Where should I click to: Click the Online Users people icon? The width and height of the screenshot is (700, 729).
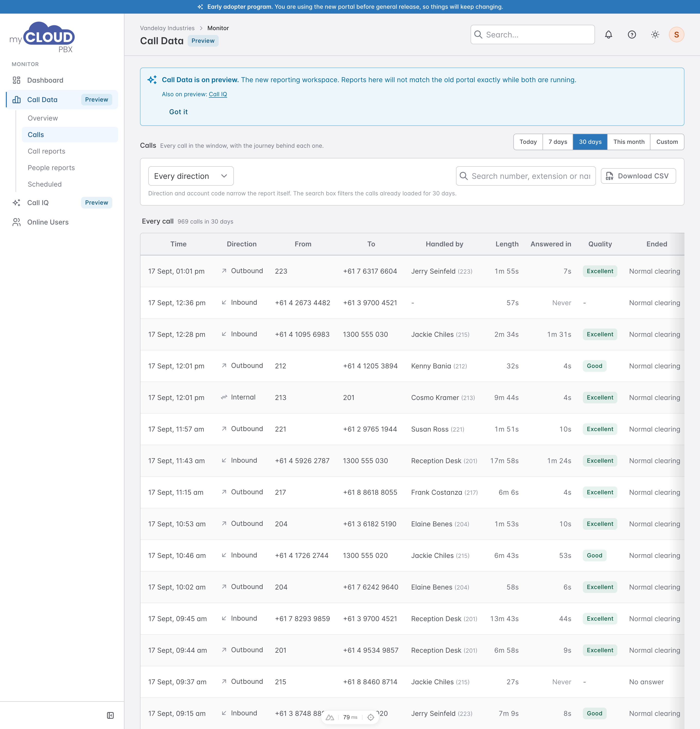[16, 222]
